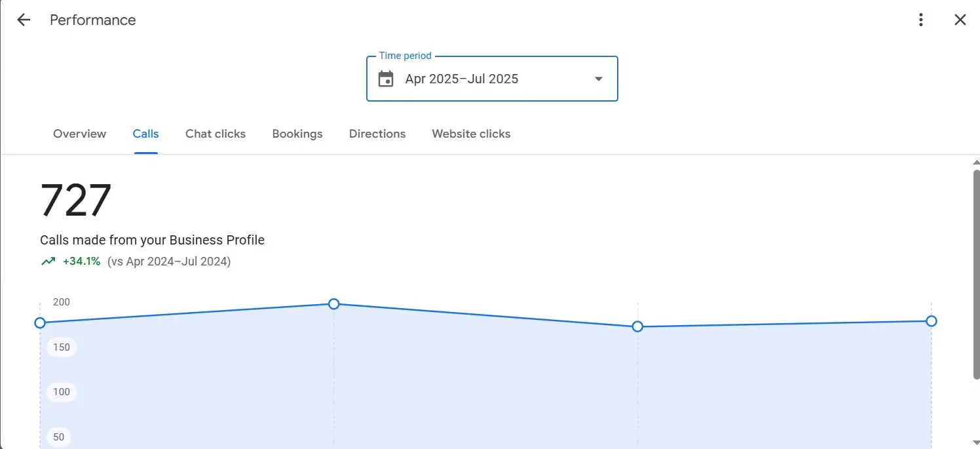Image resolution: width=980 pixels, height=449 pixels.
Task: Expand the Time period dropdown arrow
Action: coord(597,79)
